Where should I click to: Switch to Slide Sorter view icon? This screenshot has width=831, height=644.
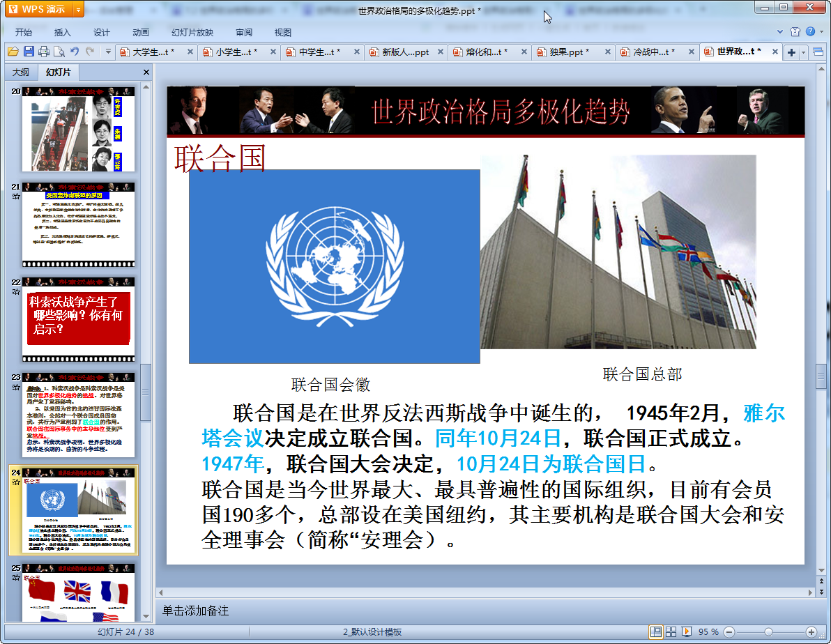click(671, 632)
